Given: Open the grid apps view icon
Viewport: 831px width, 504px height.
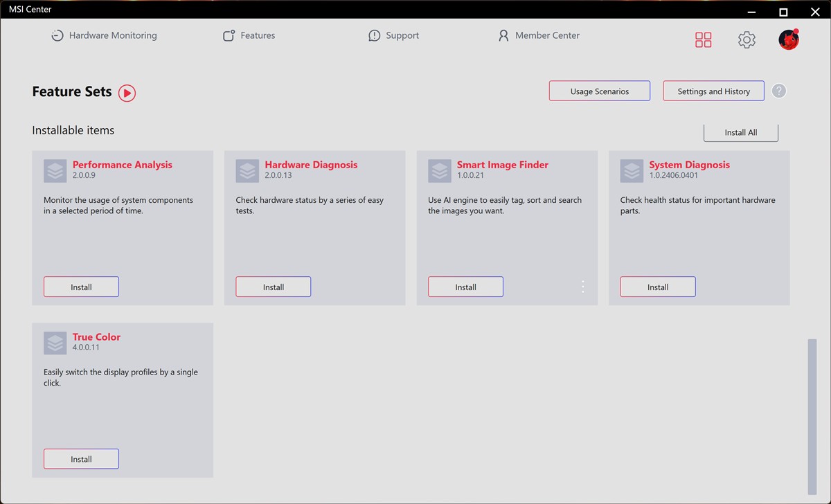Looking at the screenshot, I should tap(703, 40).
